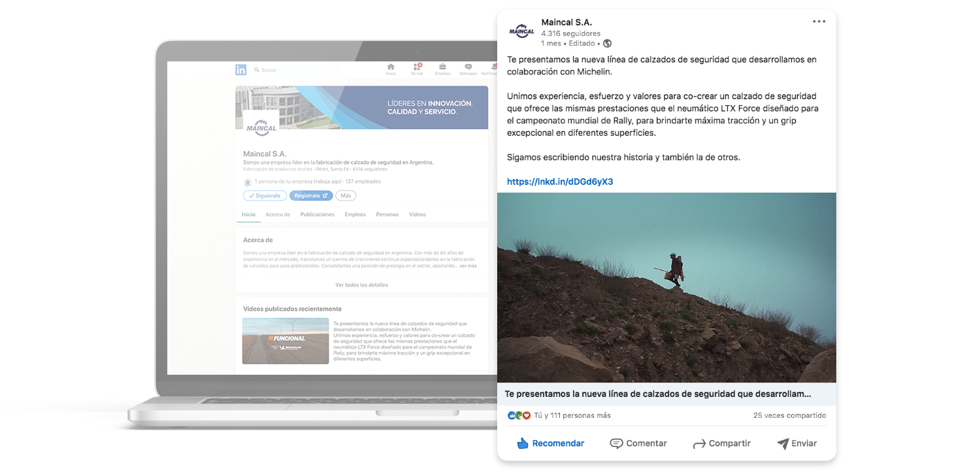Click the Regístrate button
Viewport: 980px width, 474px height.
pyautogui.click(x=311, y=196)
